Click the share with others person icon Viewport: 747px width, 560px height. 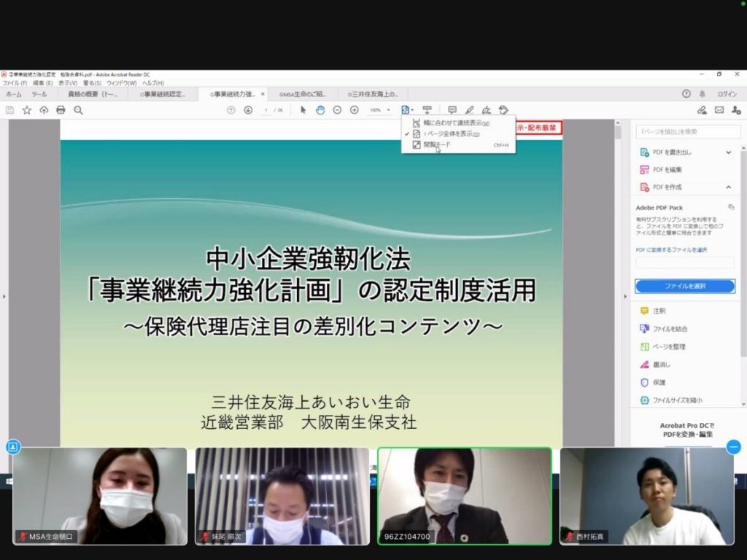[x=736, y=110]
